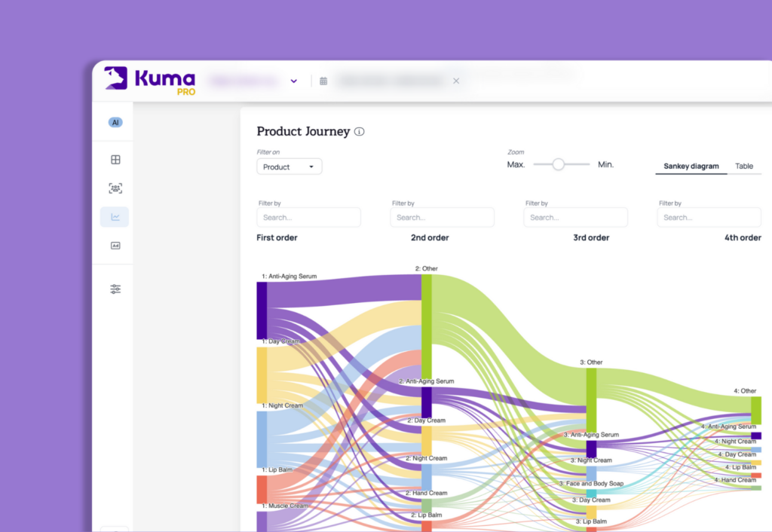Click the 2nd order column heading

430,237
